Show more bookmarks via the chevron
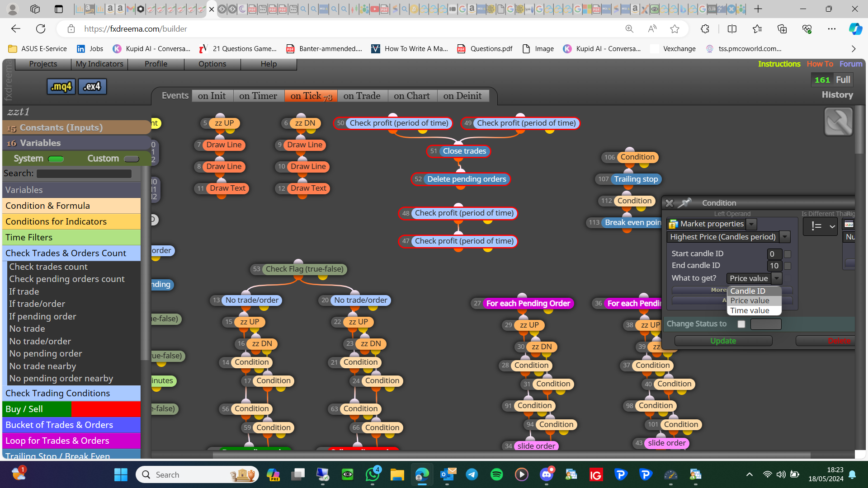The image size is (868, 488). (x=854, y=49)
